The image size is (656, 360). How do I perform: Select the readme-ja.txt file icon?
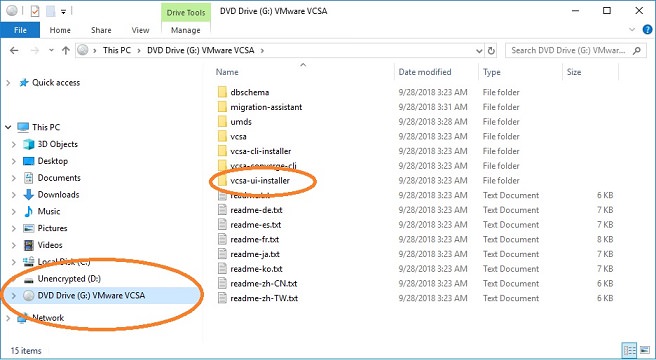(222, 254)
